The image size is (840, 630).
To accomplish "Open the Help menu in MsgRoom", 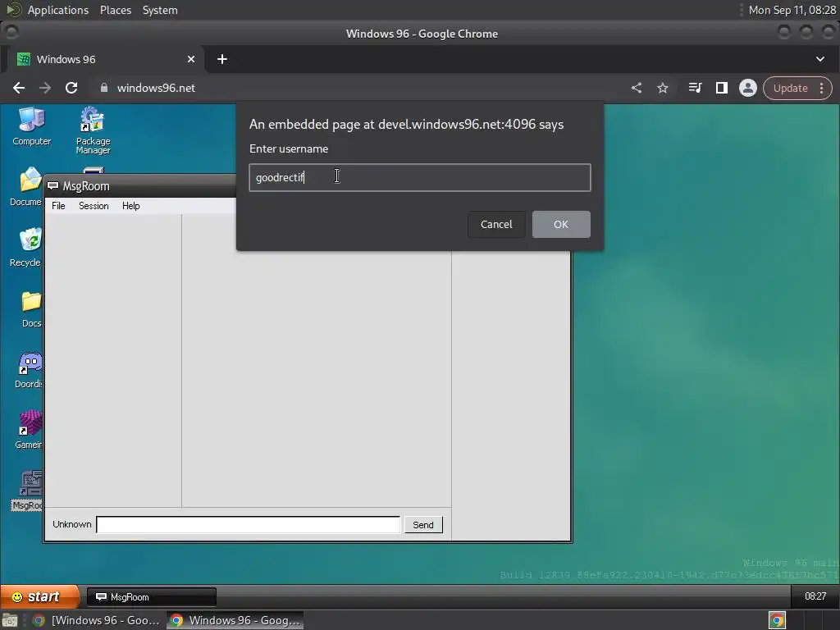I will coord(130,206).
